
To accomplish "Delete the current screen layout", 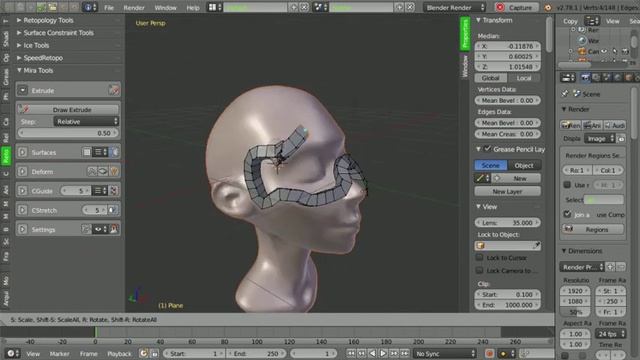I will 304,7.
